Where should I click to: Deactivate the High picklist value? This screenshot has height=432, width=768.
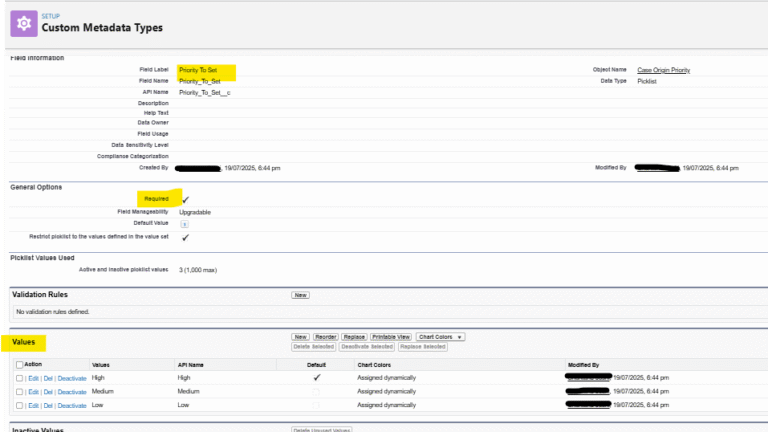pyautogui.click(x=72, y=379)
